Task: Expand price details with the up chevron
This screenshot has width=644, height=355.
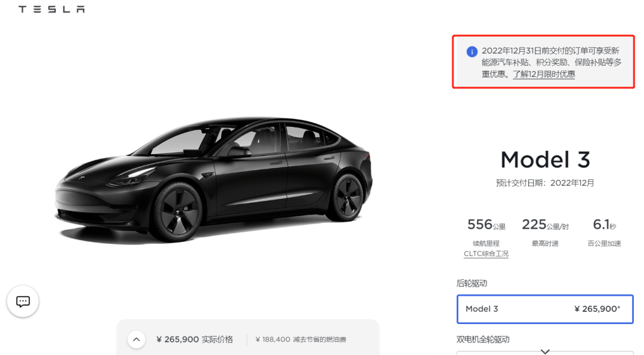Action: 136,340
